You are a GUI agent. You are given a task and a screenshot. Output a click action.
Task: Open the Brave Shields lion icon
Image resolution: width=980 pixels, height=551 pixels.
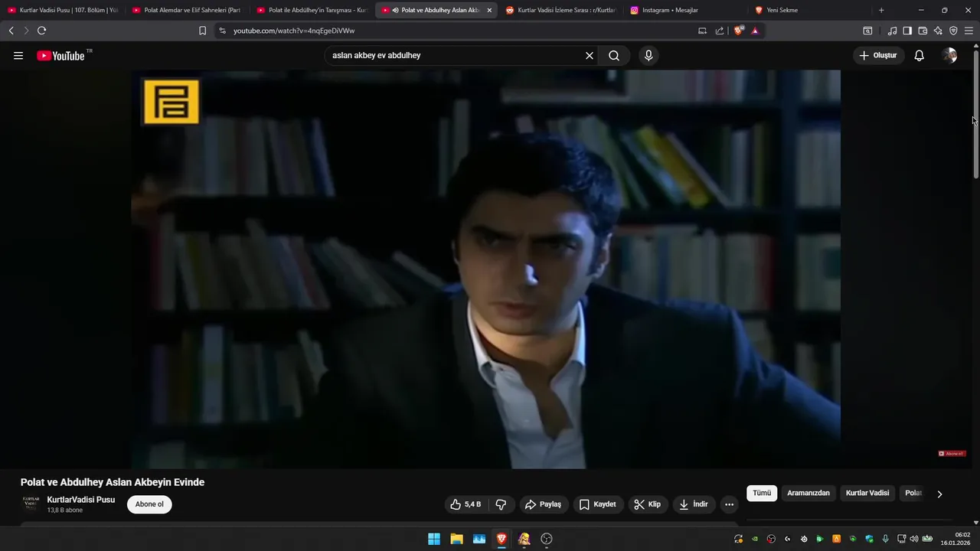click(739, 31)
